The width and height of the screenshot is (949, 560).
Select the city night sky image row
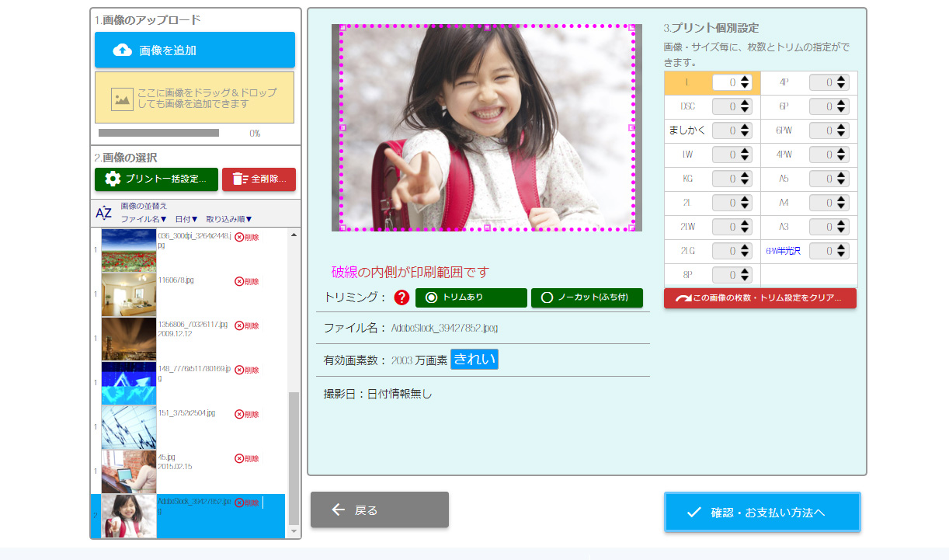[x=129, y=339]
